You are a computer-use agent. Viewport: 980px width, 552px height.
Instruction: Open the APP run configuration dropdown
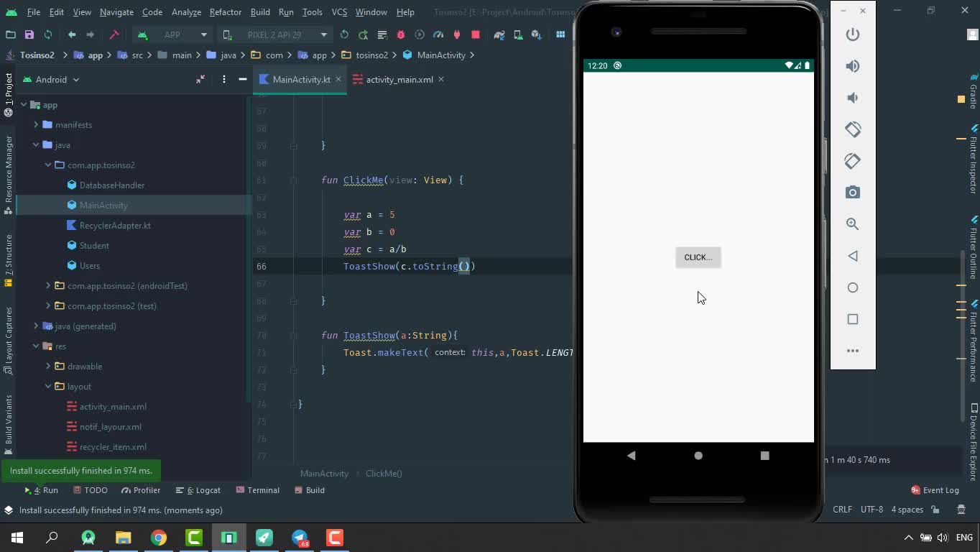point(172,34)
